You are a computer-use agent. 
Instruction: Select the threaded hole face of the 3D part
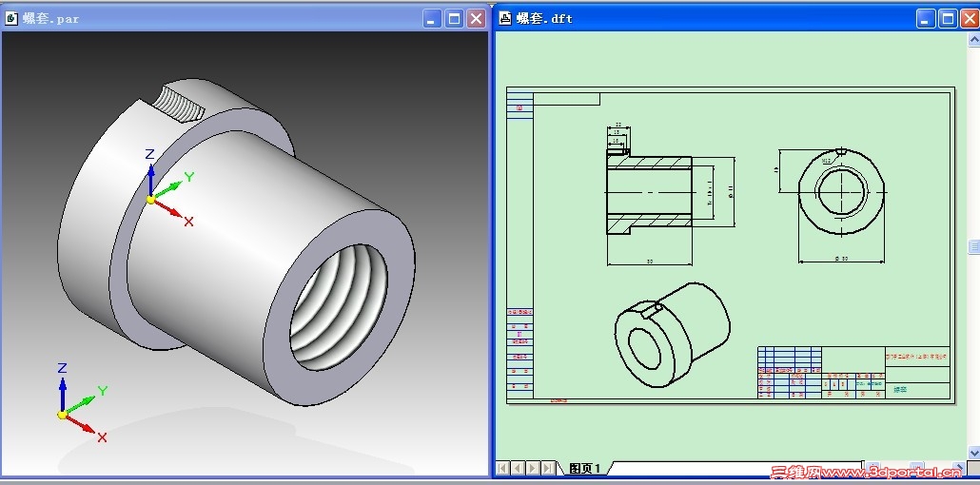click(x=338, y=306)
